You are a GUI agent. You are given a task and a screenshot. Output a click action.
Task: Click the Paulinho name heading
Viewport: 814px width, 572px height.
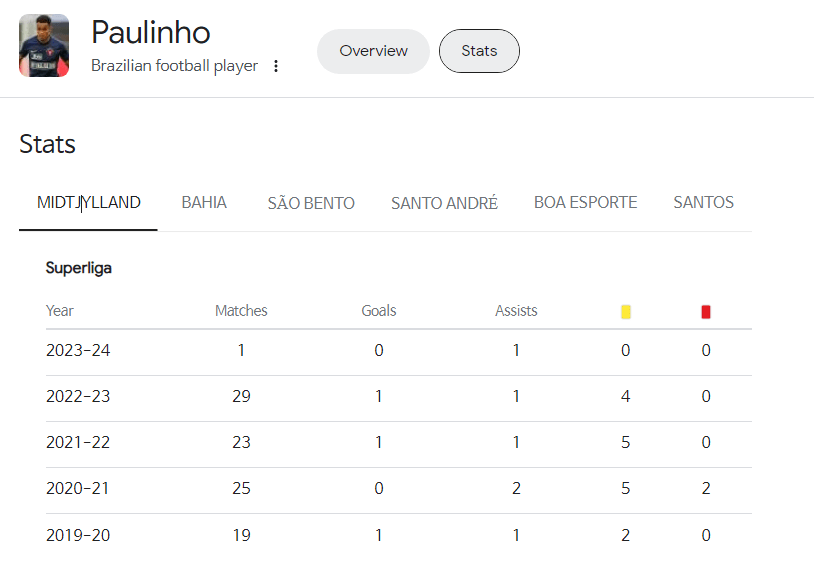151,32
